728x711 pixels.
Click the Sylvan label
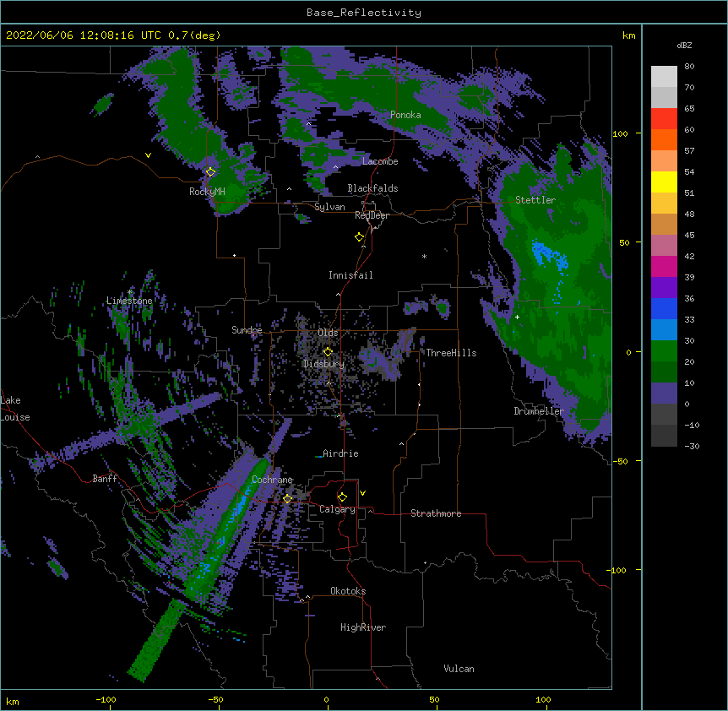329,207
